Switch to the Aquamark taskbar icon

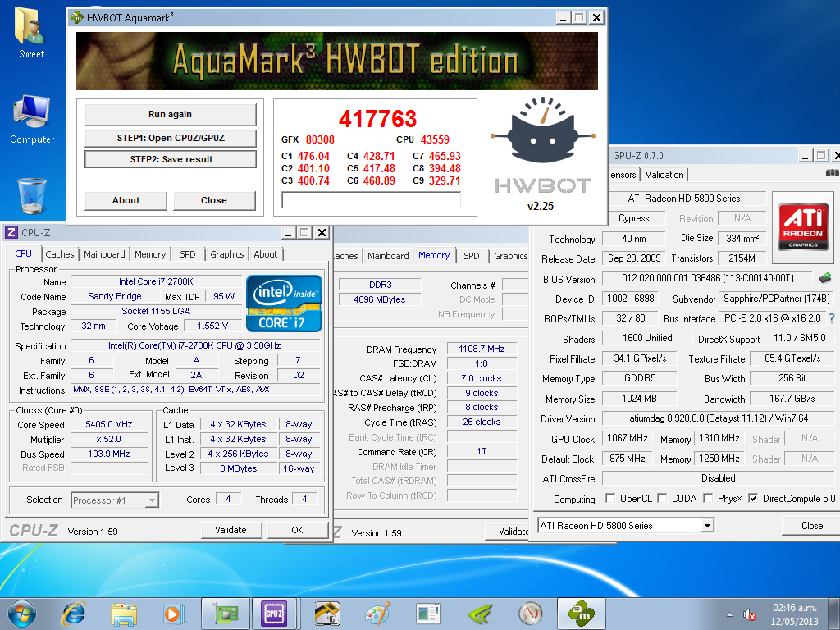click(582, 614)
